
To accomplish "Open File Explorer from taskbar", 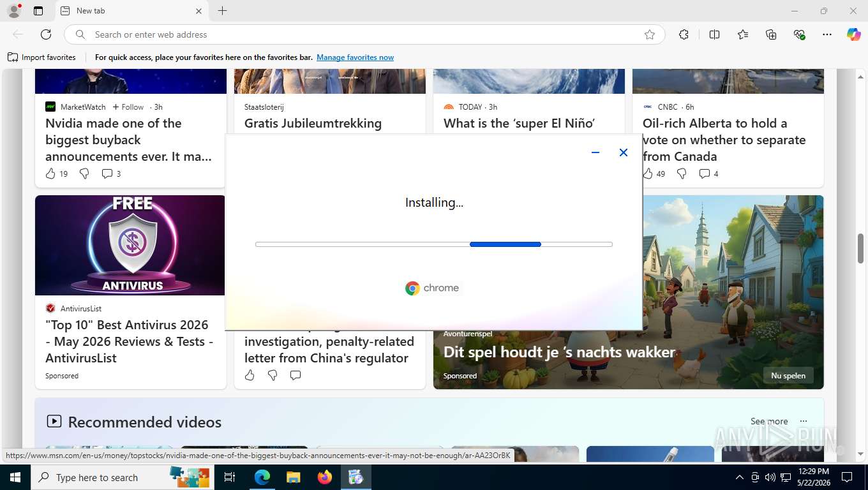I will 293,477.
